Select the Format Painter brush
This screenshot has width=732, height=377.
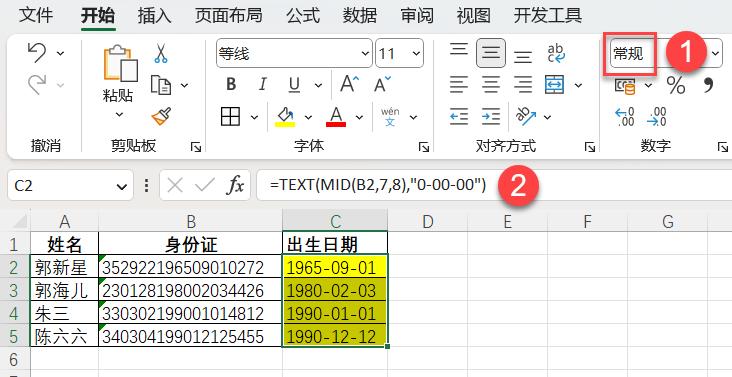[x=161, y=116]
